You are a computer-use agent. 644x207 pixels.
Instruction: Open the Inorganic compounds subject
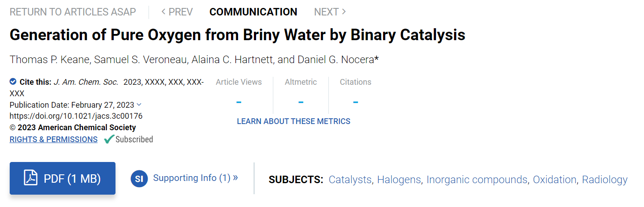(476, 180)
